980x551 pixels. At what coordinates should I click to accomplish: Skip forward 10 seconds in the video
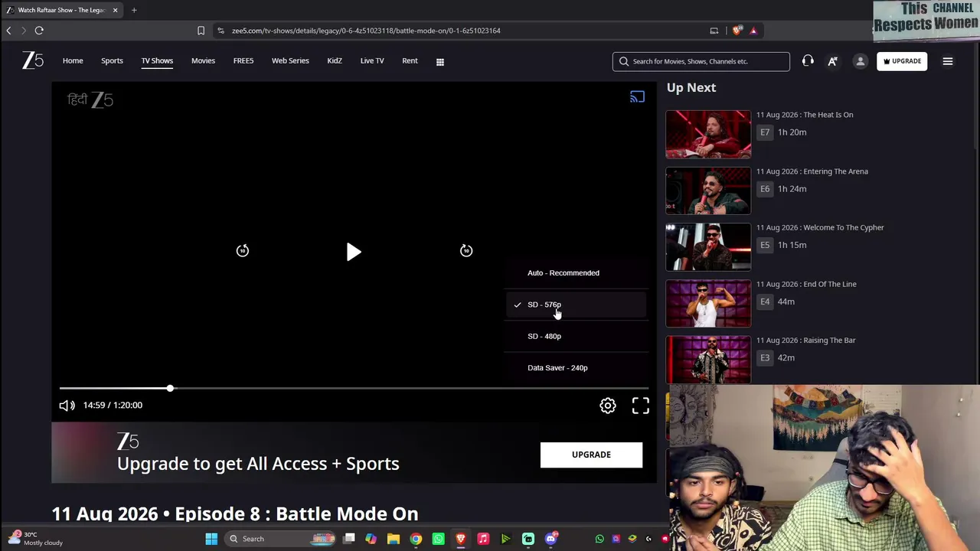point(466,251)
